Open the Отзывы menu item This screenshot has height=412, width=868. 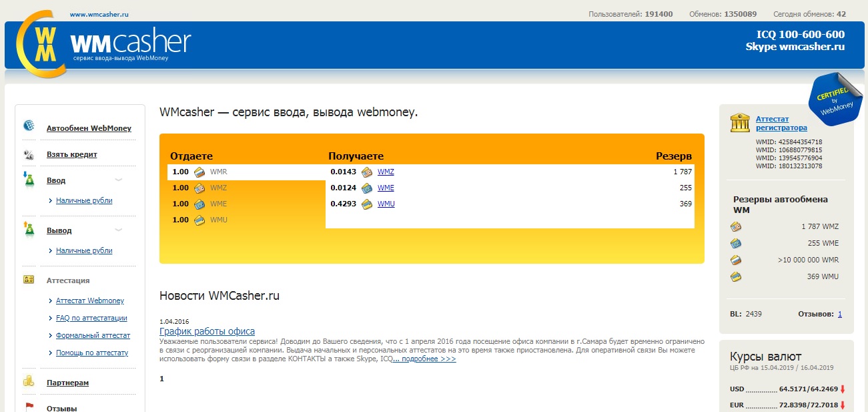[61, 408]
